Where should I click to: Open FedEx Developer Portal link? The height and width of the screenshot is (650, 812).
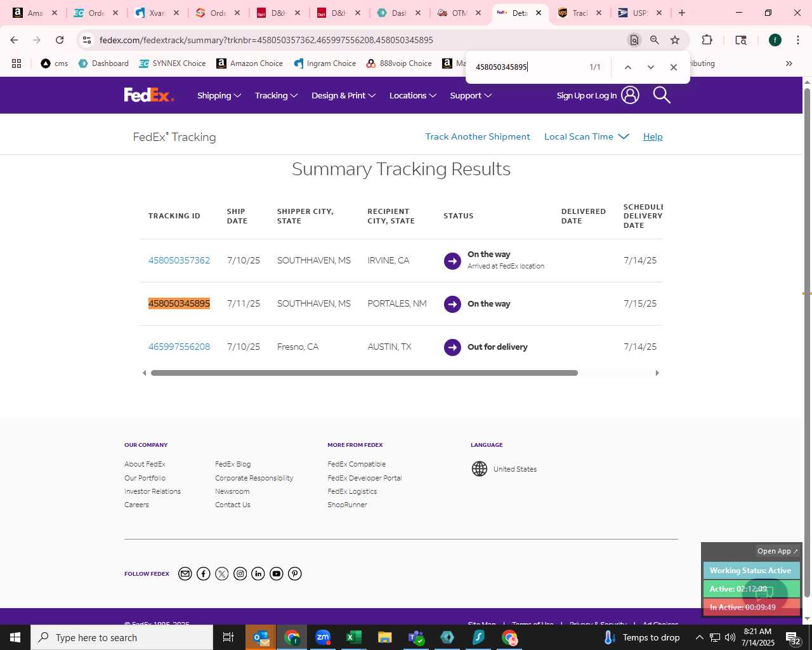pyautogui.click(x=365, y=478)
